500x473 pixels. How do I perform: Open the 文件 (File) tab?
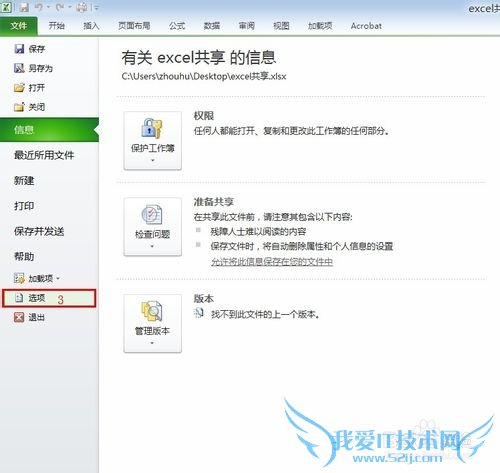19,26
